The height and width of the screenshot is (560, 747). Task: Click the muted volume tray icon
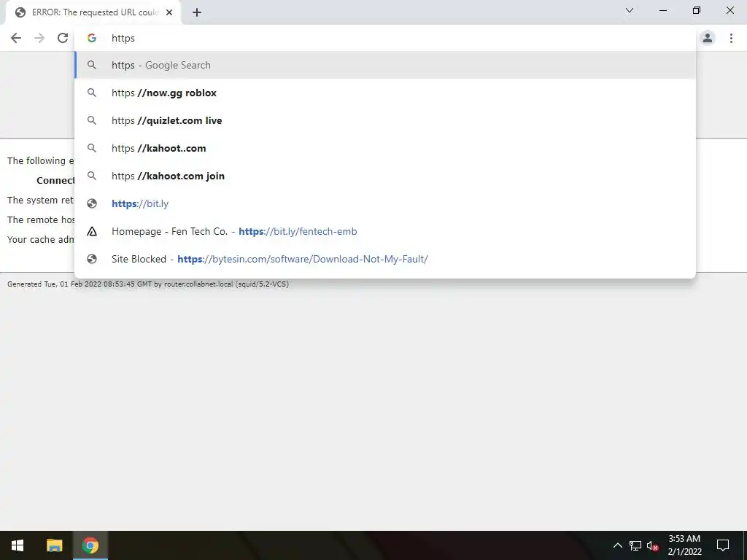[x=653, y=545]
